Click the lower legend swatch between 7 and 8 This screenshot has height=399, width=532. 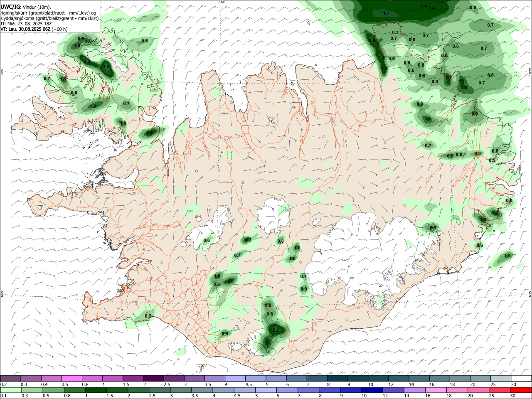point(308,390)
